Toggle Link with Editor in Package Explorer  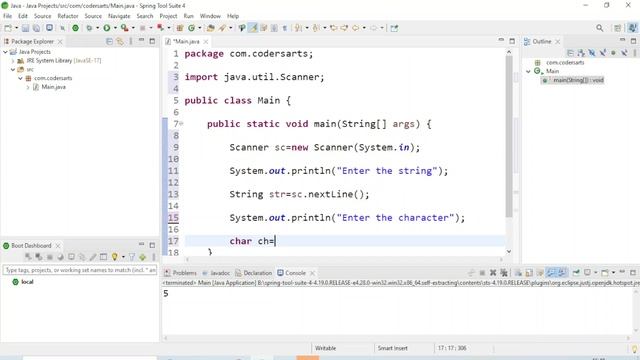[x=120, y=41]
